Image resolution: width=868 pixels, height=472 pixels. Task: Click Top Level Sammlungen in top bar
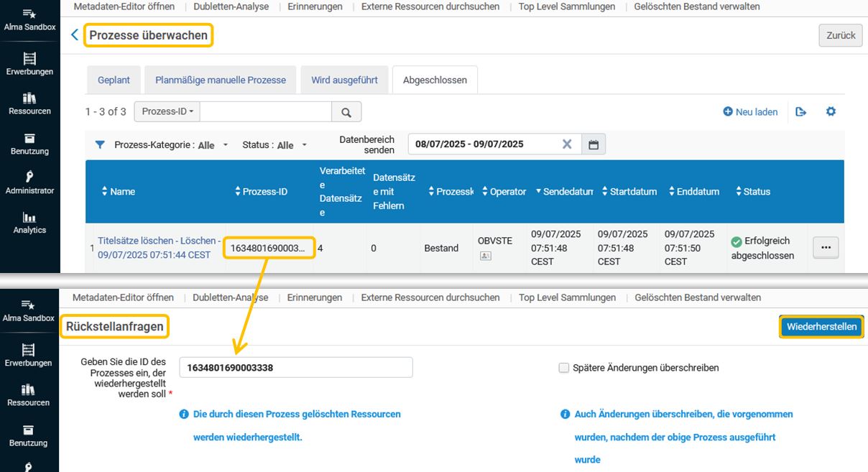click(x=567, y=6)
